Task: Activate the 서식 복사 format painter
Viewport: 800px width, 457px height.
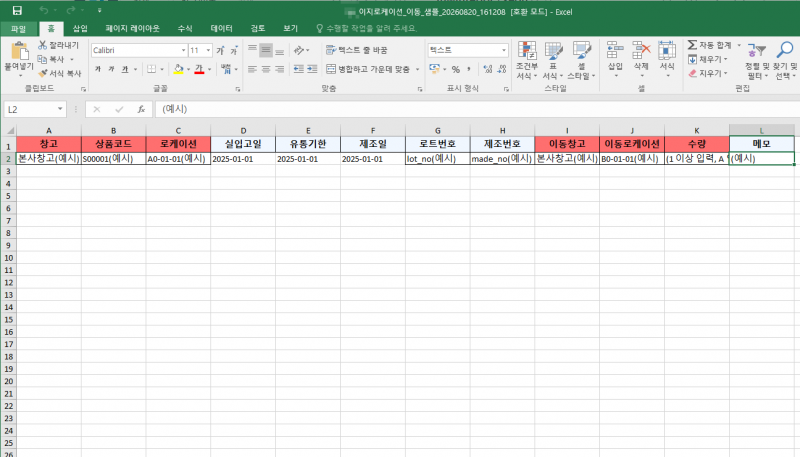Action: pos(60,73)
